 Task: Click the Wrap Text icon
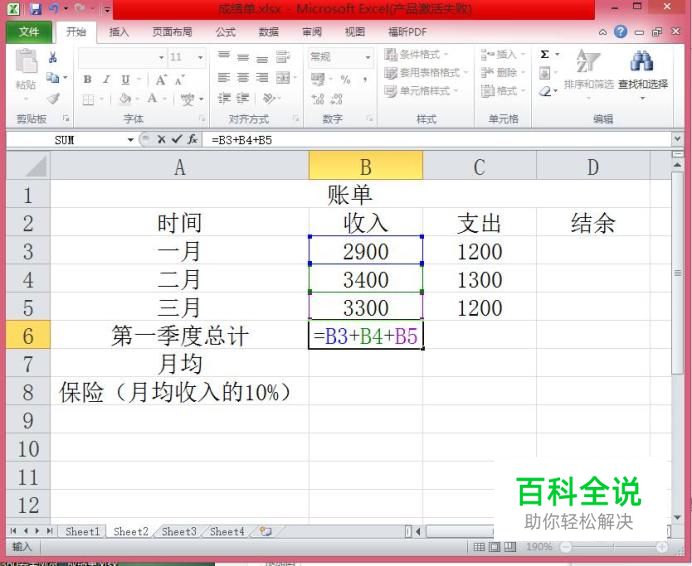point(282,57)
